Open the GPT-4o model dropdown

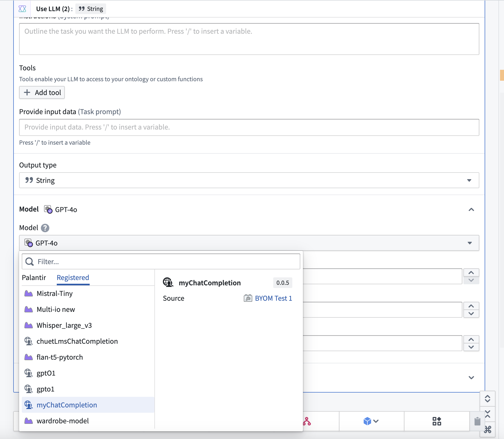pos(249,243)
